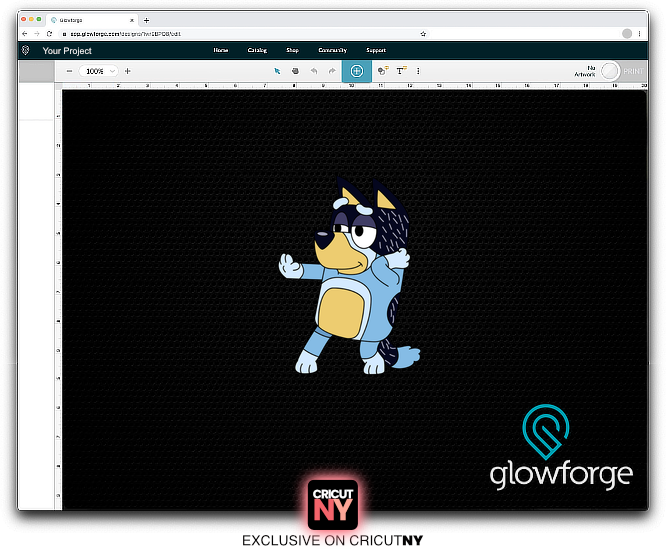
Task: Choose the Select arrow tool
Action: tap(277, 71)
